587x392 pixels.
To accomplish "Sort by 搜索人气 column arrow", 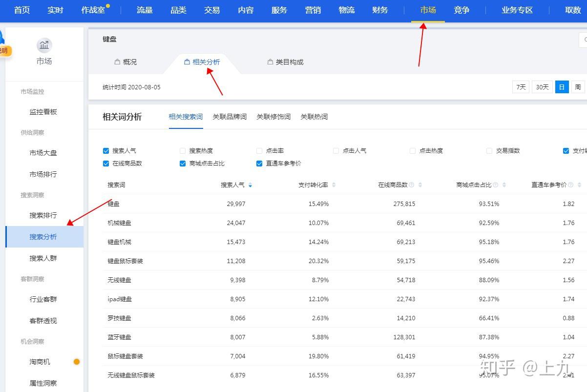I will click(250, 185).
